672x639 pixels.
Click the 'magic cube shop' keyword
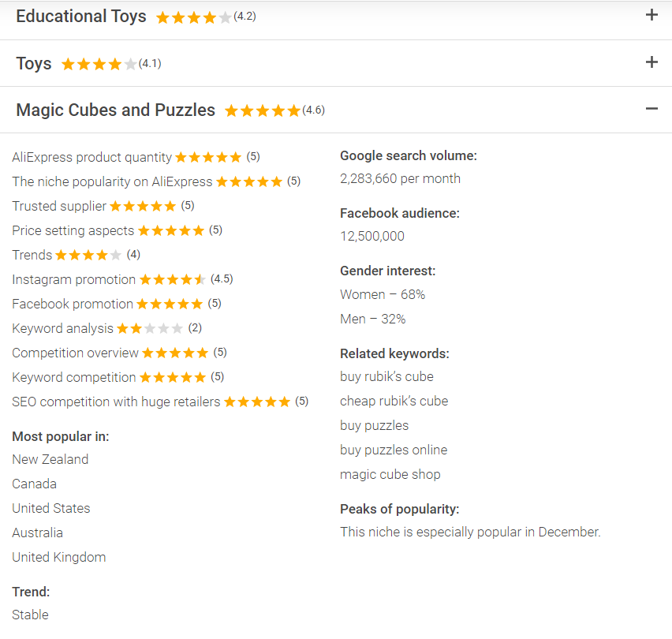(390, 474)
